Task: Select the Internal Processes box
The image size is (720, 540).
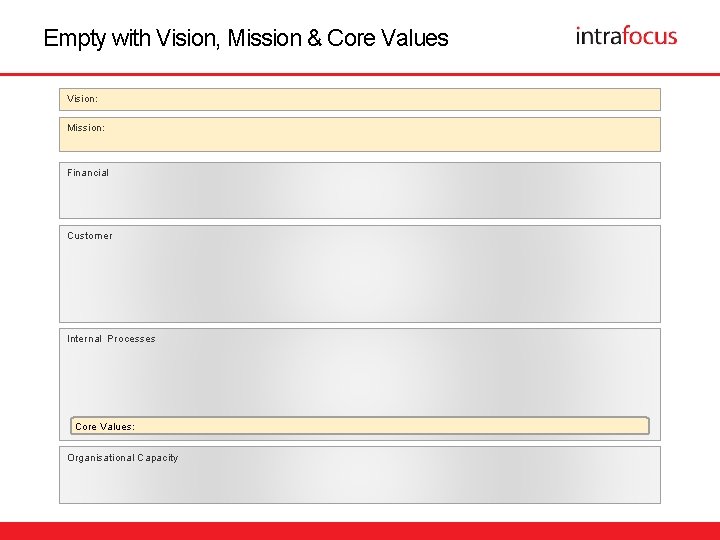Action: tap(360, 384)
